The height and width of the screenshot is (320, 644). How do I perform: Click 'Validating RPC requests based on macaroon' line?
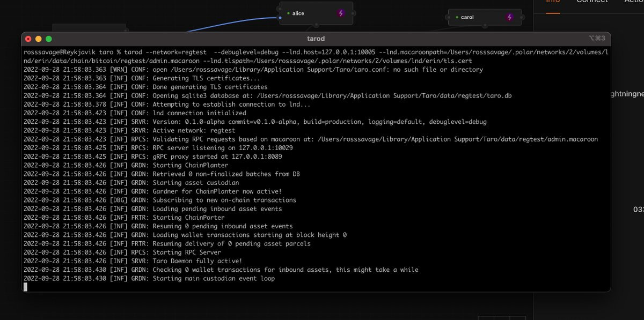click(311, 139)
